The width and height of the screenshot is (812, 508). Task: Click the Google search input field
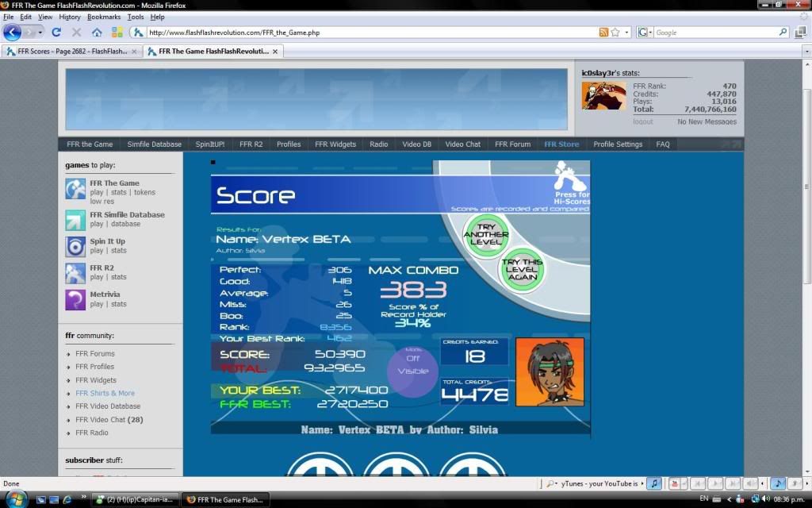pos(714,33)
